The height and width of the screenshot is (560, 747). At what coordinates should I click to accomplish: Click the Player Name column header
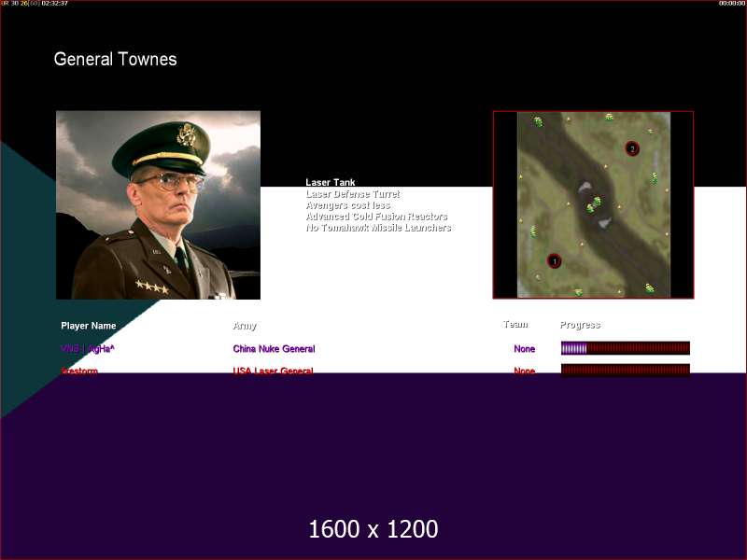tap(88, 326)
